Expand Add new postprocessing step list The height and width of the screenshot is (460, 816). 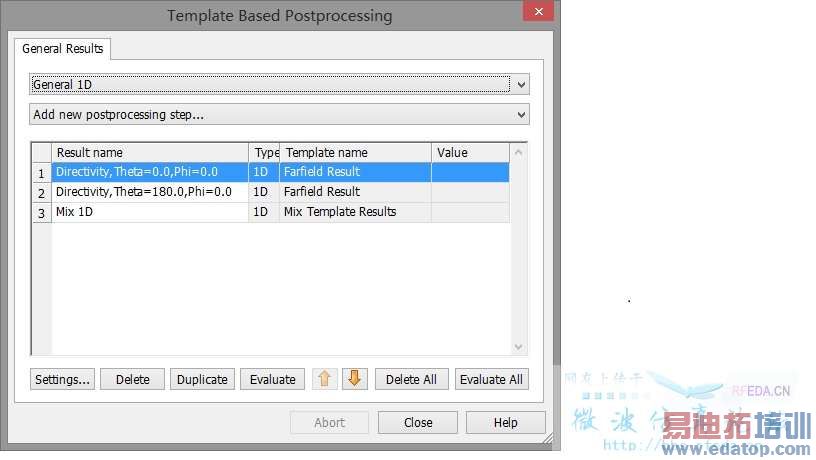pos(279,115)
